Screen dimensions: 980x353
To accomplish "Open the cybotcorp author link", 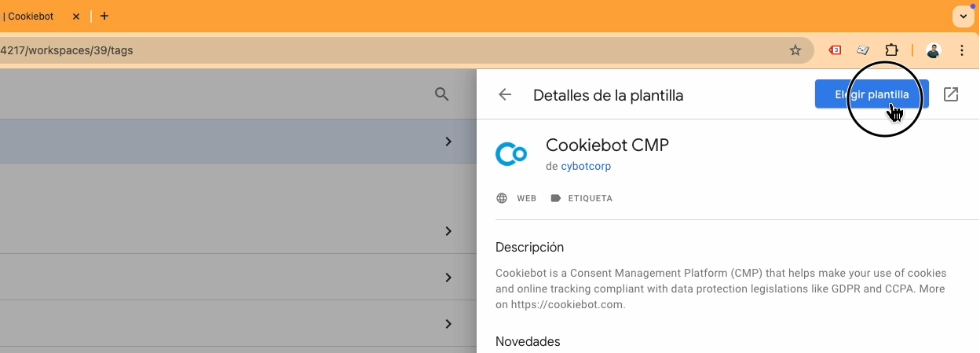I will point(586,167).
